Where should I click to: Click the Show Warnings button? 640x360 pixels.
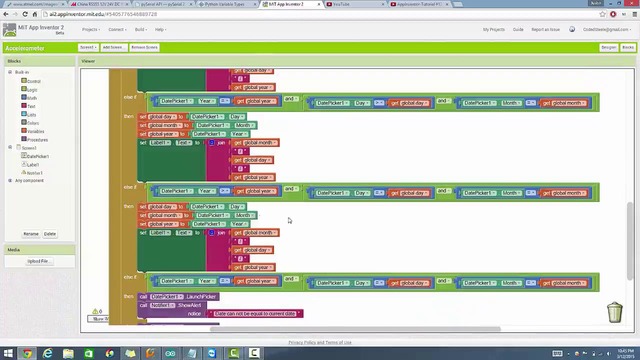coord(98,319)
